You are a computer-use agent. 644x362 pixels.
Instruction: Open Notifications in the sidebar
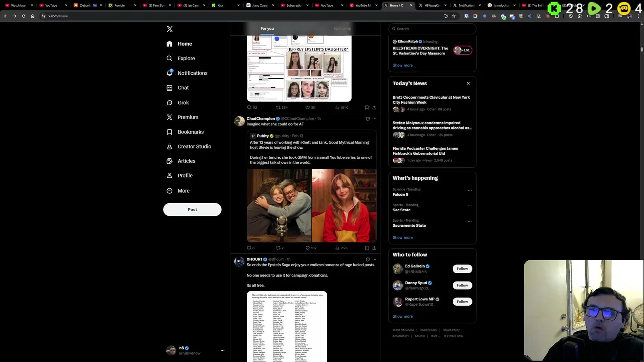[x=187, y=73]
